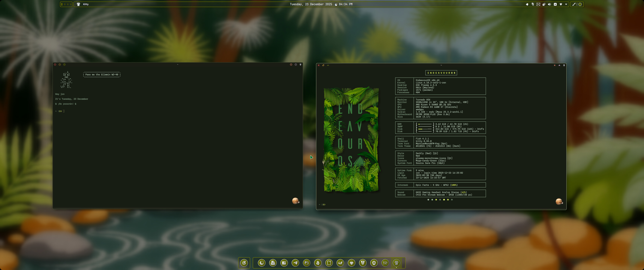
Task: Click the "¡No pasarán!" line
Action: [66, 104]
